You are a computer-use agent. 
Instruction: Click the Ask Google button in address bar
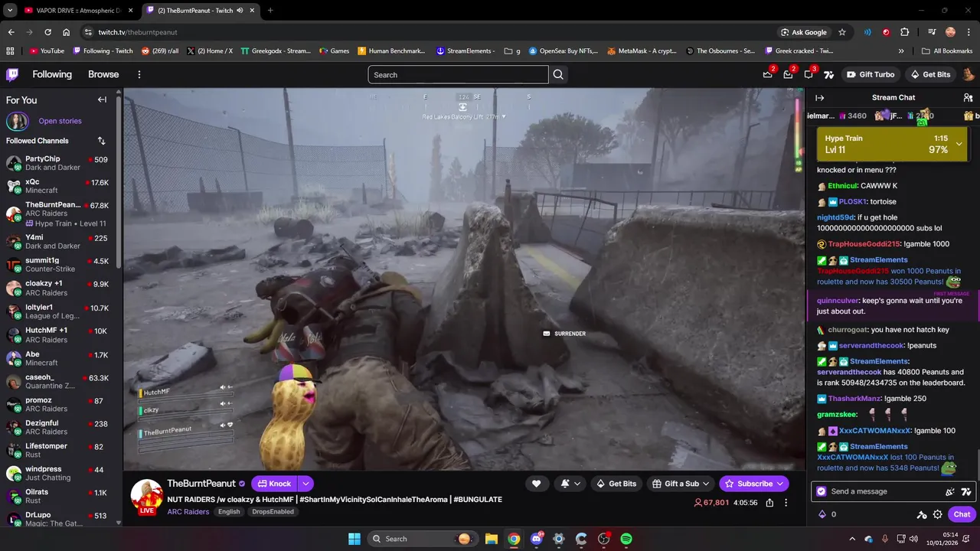click(x=804, y=32)
